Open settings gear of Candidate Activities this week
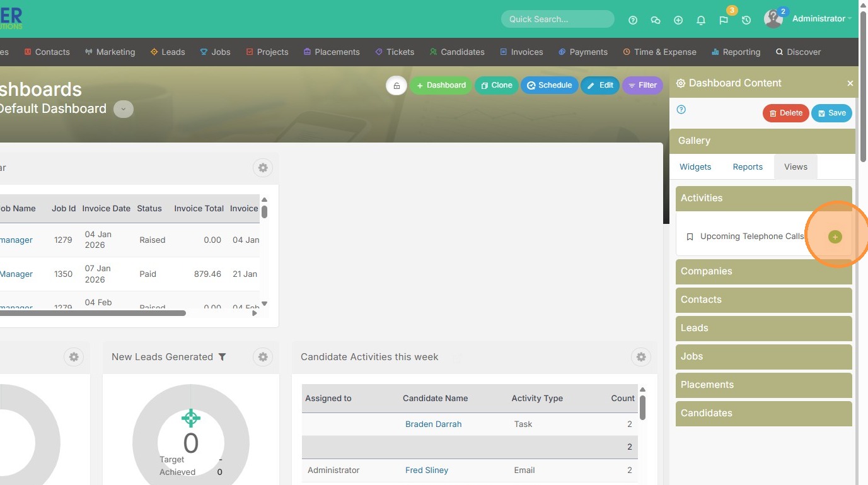The image size is (868, 485). [x=641, y=357]
